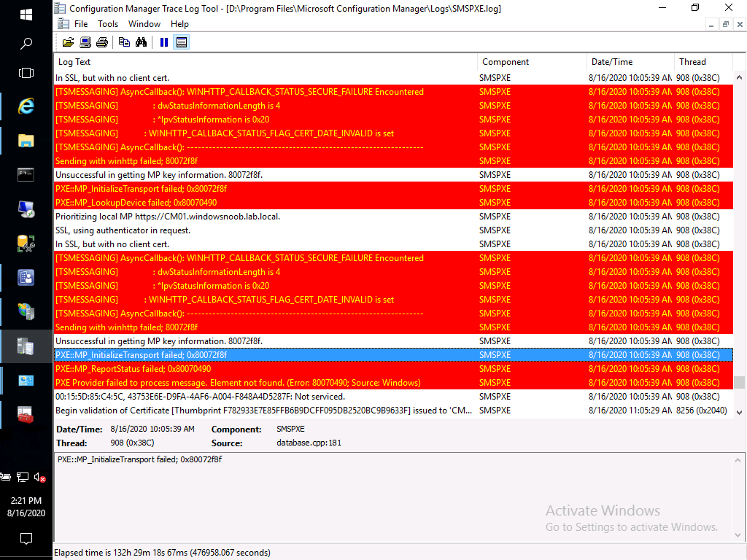The width and height of the screenshot is (747, 560).
Task: Click the blue-highlighted 'PXE::MP_InitializeTransport failed' row
Action: (393, 355)
